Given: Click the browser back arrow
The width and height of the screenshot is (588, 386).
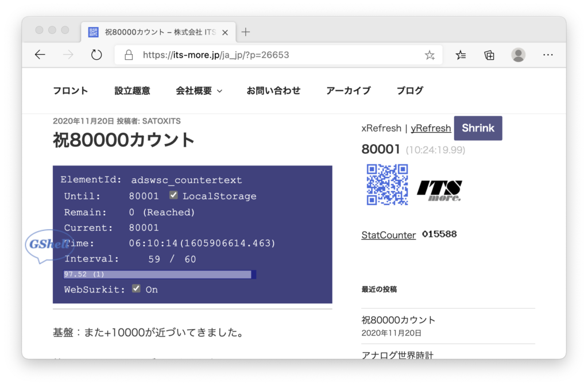Looking at the screenshot, I should click(x=40, y=55).
